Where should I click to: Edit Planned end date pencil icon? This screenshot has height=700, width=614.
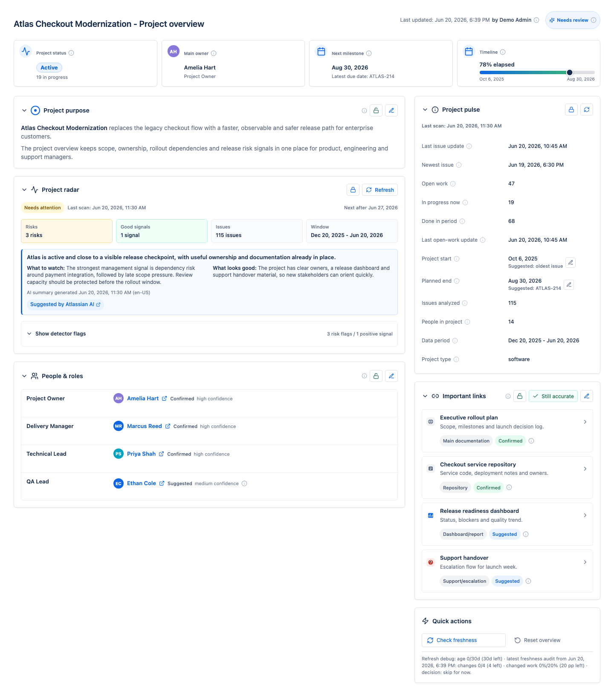point(569,284)
